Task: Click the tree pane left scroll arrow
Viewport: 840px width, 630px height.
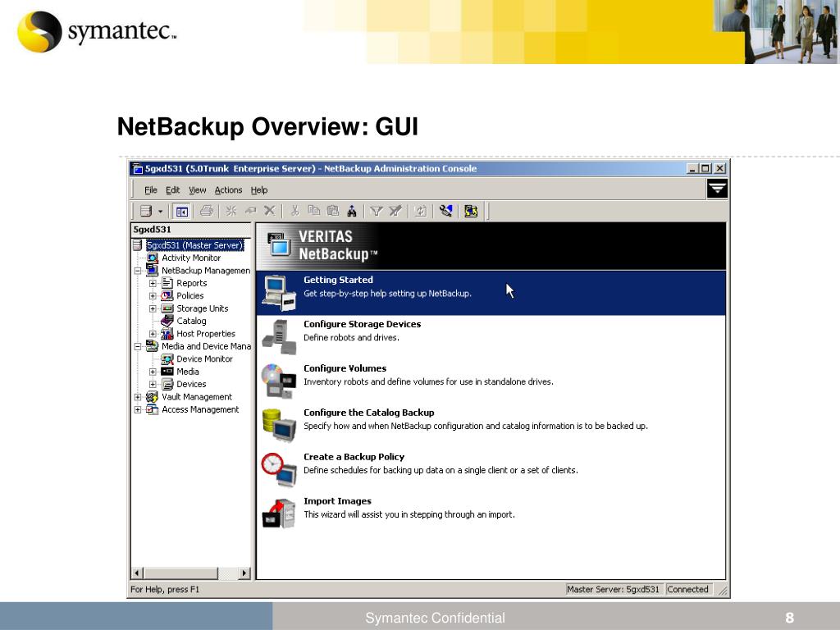Action: [137, 573]
